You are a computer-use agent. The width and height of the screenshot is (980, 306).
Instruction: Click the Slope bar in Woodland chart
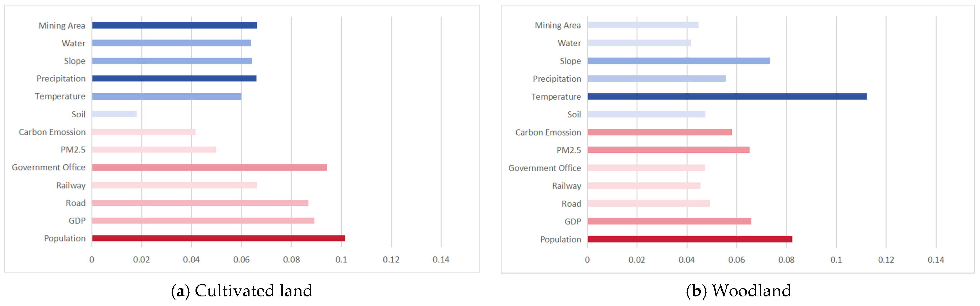coord(679,61)
